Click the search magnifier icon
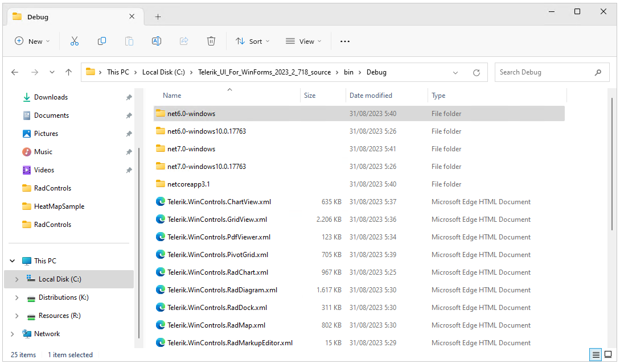The image size is (620, 364). coord(598,72)
